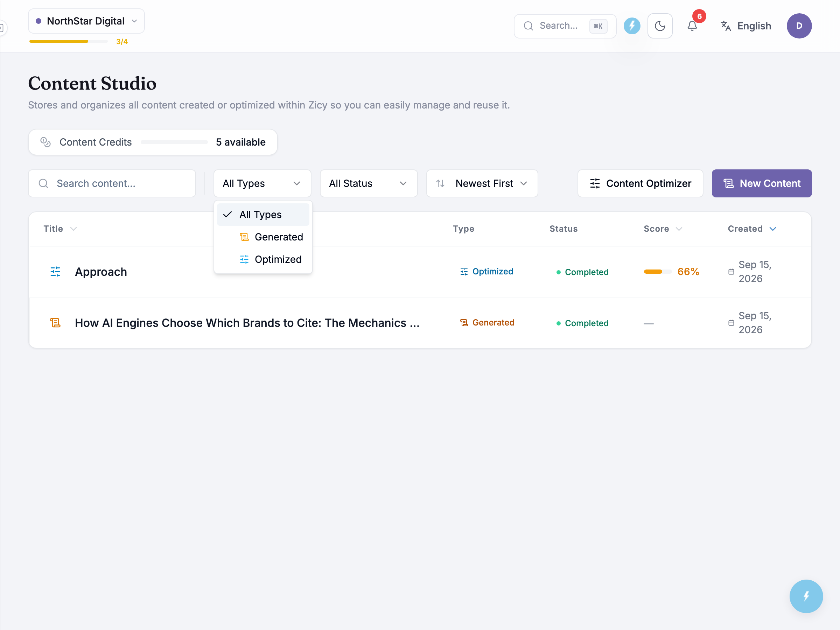Select Generated option in type menu
The image size is (840, 630).
pyautogui.click(x=263, y=237)
